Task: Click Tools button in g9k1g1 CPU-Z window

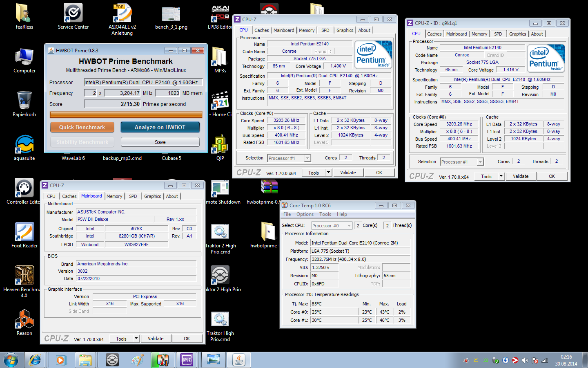Action: coord(486,176)
